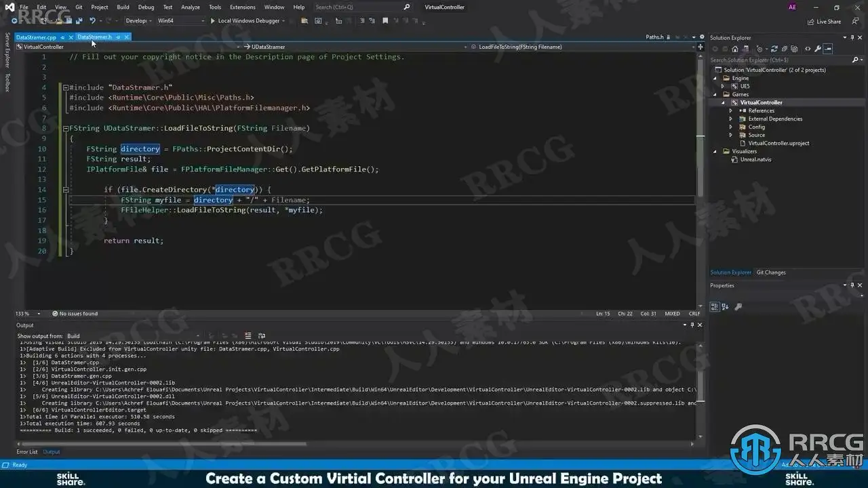Click Sync with Active Document icon

pyautogui.click(x=774, y=49)
